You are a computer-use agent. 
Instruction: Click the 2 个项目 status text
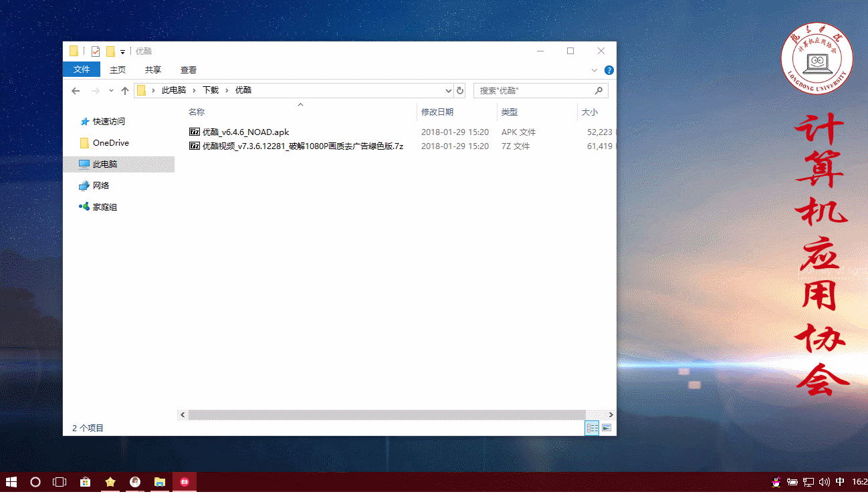point(88,428)
